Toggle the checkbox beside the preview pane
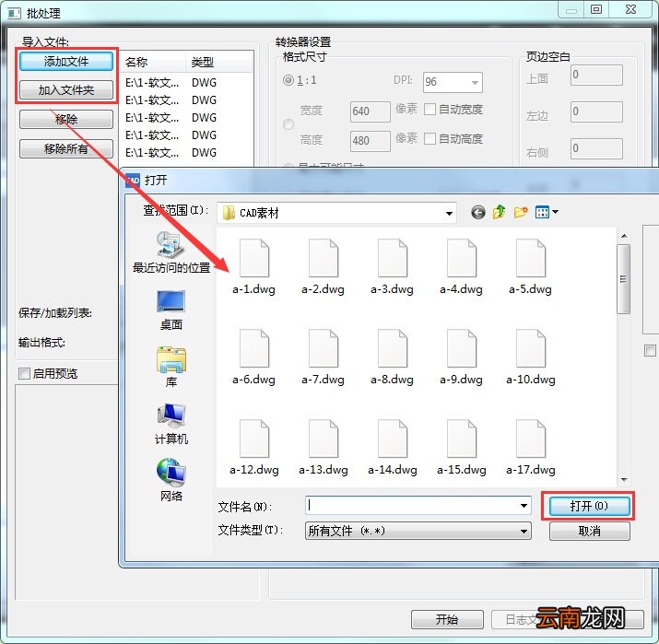 click(650, 350)
